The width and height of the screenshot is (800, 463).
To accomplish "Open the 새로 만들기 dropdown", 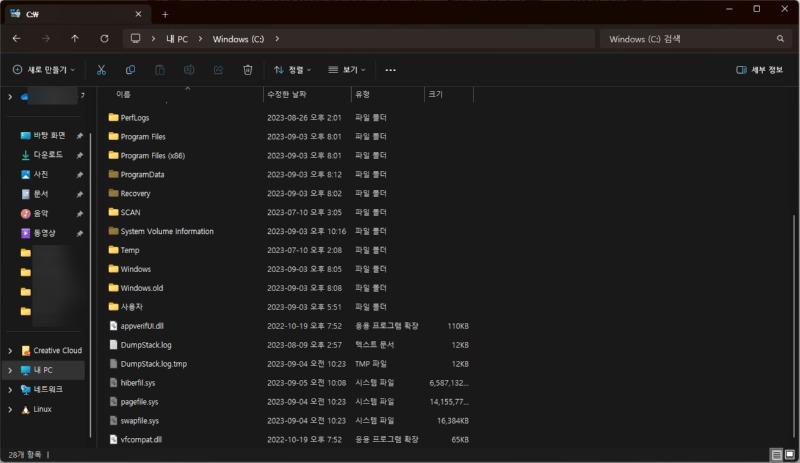I will (x=44, y=70).
